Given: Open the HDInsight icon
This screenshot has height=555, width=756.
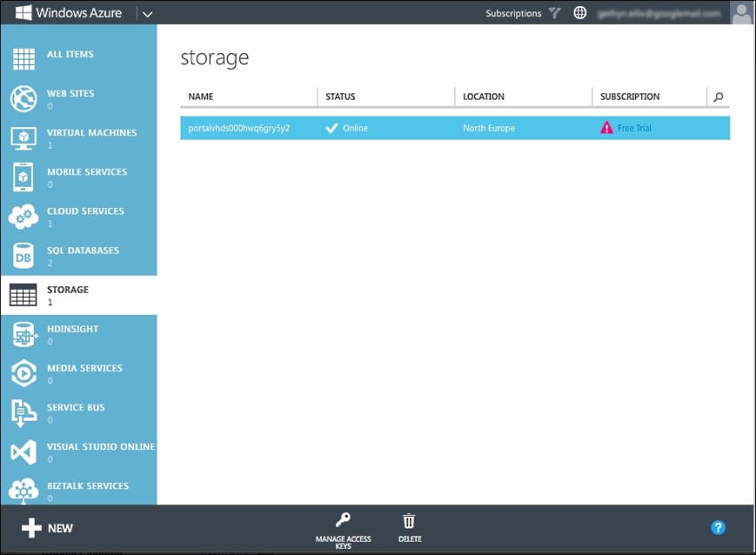Looking at the screenshot, I should point(24,334).
